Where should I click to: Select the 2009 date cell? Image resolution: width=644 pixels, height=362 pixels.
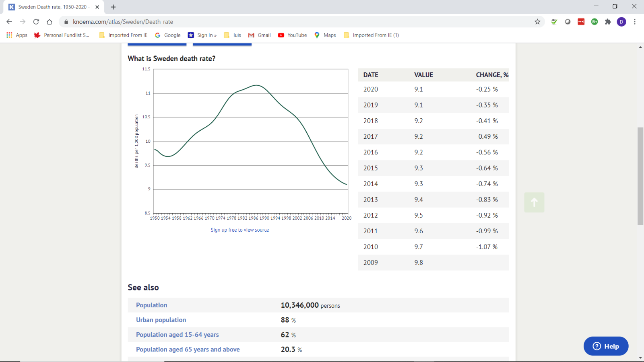tap(371, 263)
